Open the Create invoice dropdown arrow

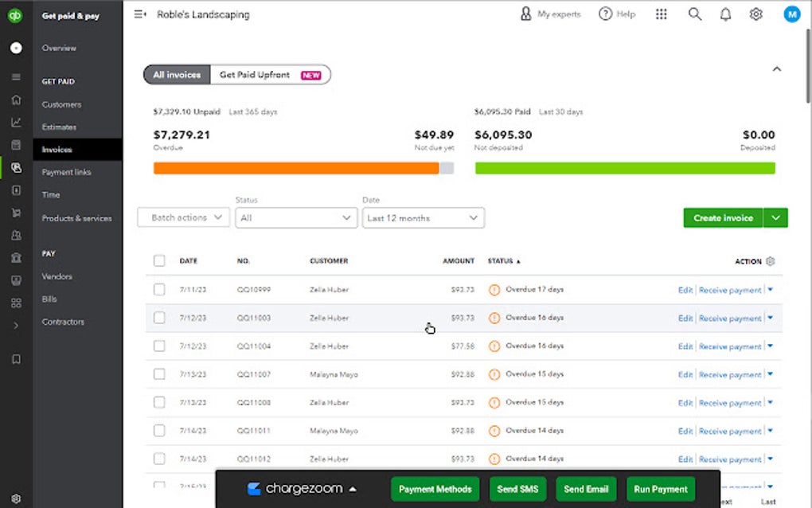[x=775, y=218]
